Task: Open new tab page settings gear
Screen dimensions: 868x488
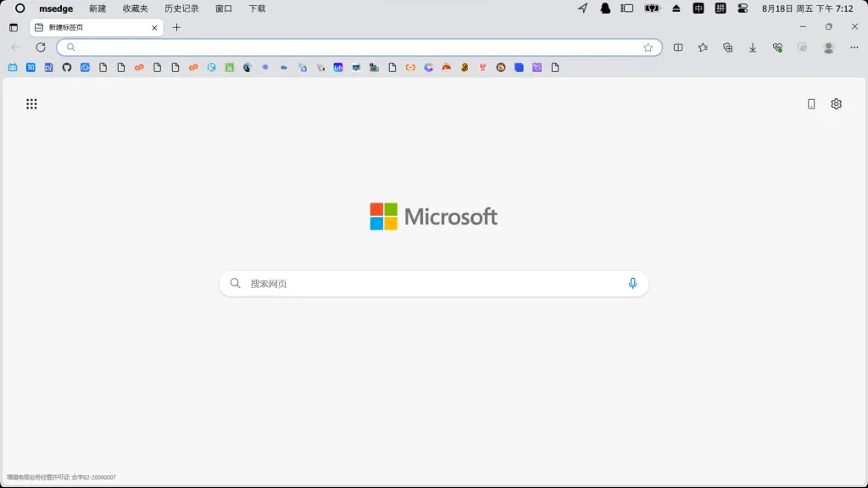Action: point(837,104)
